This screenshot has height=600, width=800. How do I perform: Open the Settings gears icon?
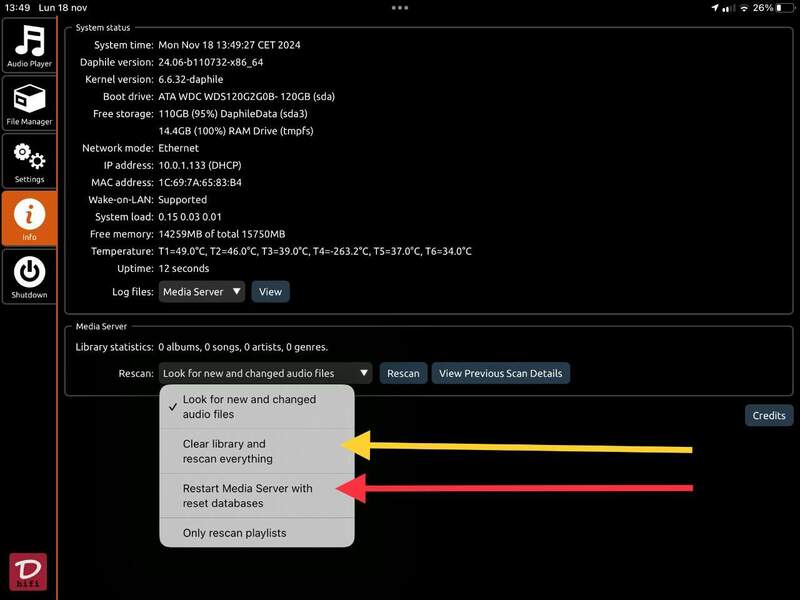[x=29, y=162]
